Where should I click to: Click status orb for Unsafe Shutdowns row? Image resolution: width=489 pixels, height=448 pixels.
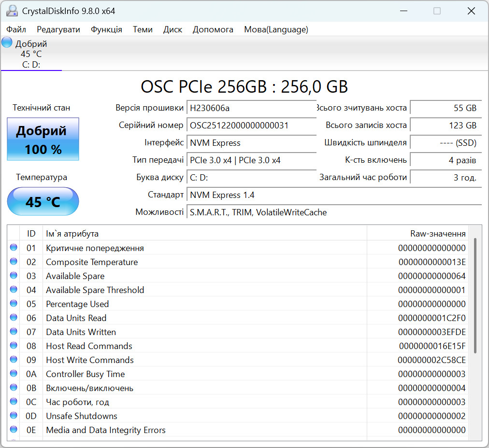pyautogui.click(x=14, y=415)
